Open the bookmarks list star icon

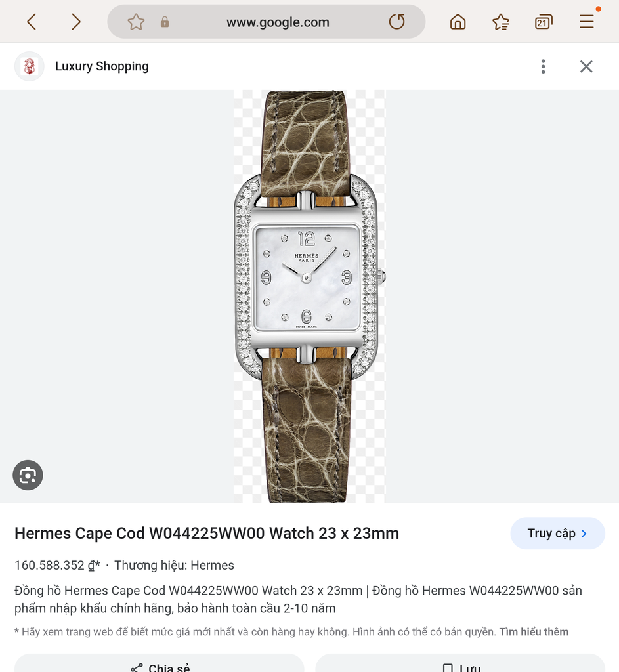(501, 22)
